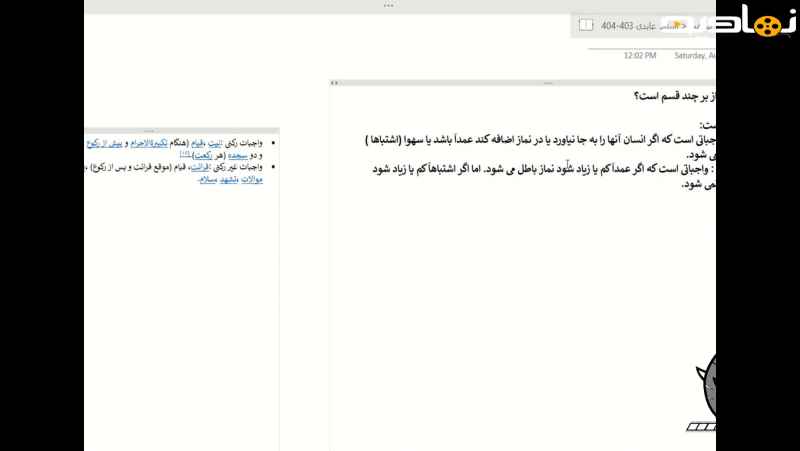Follow the "نیت" link
Screen dimensions: 800x451
pyautogui.click(x=215, y=143)
